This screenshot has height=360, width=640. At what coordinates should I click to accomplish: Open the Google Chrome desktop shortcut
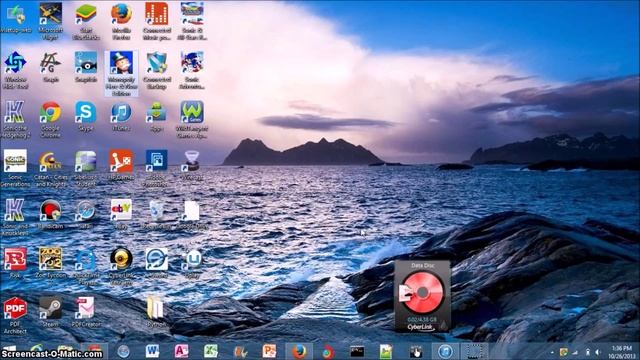coord(51,119)
